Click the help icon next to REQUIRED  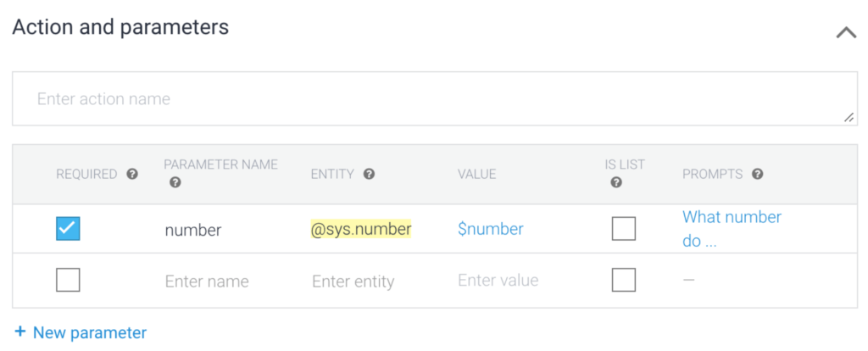tap(132, 174)
